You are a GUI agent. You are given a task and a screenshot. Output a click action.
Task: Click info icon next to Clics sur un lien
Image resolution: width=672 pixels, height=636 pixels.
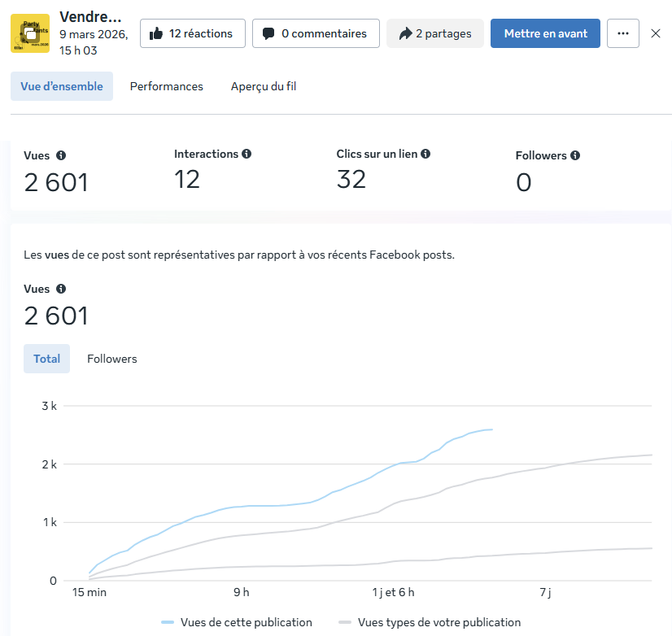tap(425, 154)
